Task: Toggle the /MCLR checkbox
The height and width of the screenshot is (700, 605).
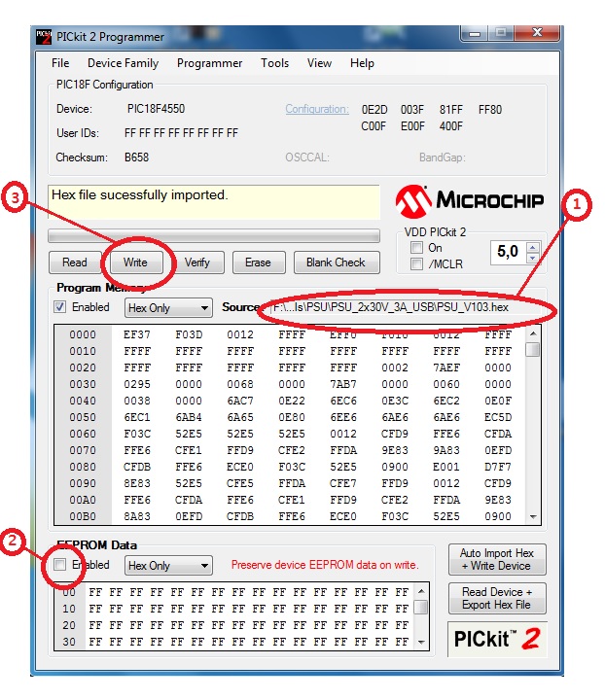Action: [416, 263]
